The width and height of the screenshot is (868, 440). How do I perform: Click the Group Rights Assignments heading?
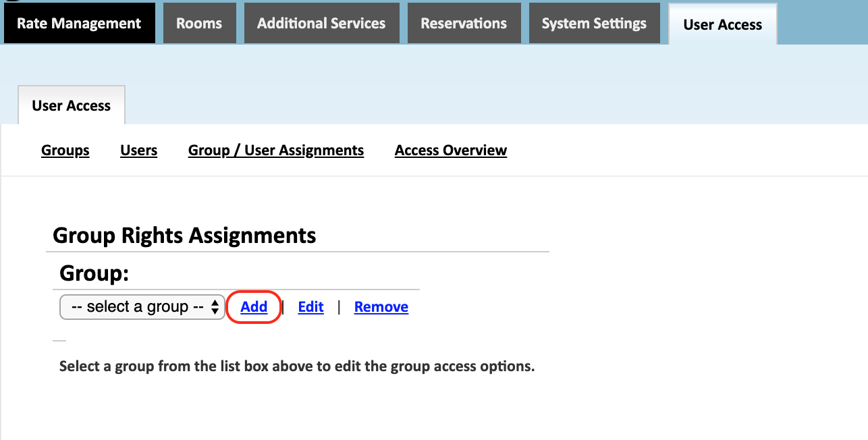184,236
